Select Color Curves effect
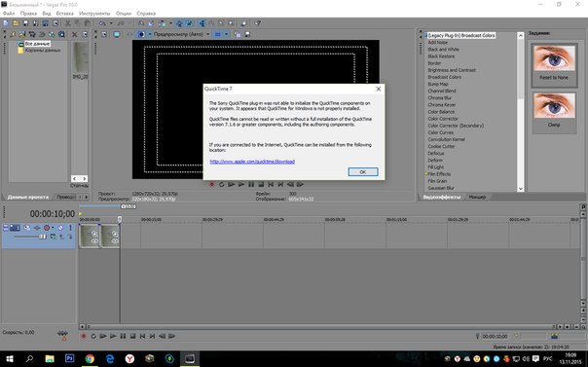The image size is (588, 367). (x=441, y=132)
